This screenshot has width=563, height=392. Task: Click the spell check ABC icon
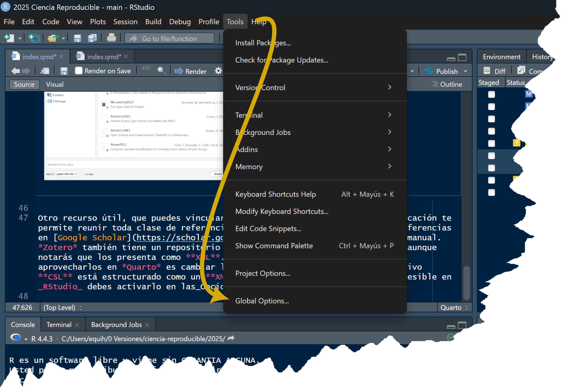pyautogui.click(x=146, y=71)
